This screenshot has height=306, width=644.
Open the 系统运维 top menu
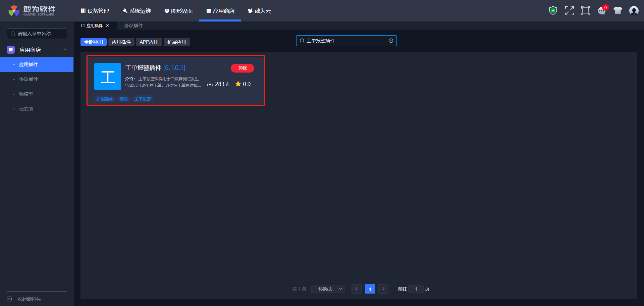coord(137,11)
